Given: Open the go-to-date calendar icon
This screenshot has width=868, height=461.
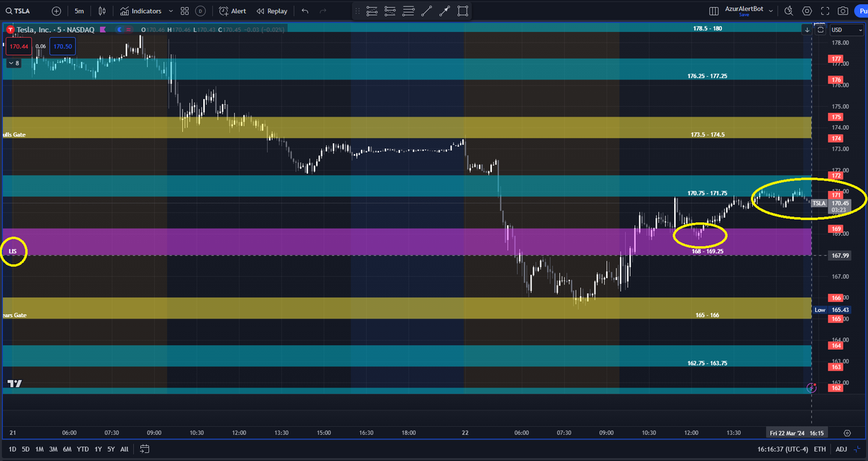Looking at the screenshot, I should point(145,449).
